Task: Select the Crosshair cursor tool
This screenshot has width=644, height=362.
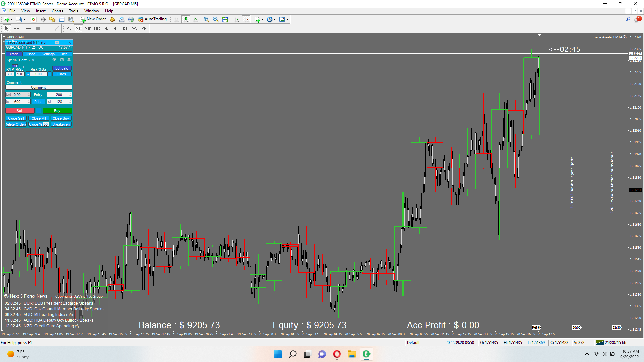Action: point(16,28)
